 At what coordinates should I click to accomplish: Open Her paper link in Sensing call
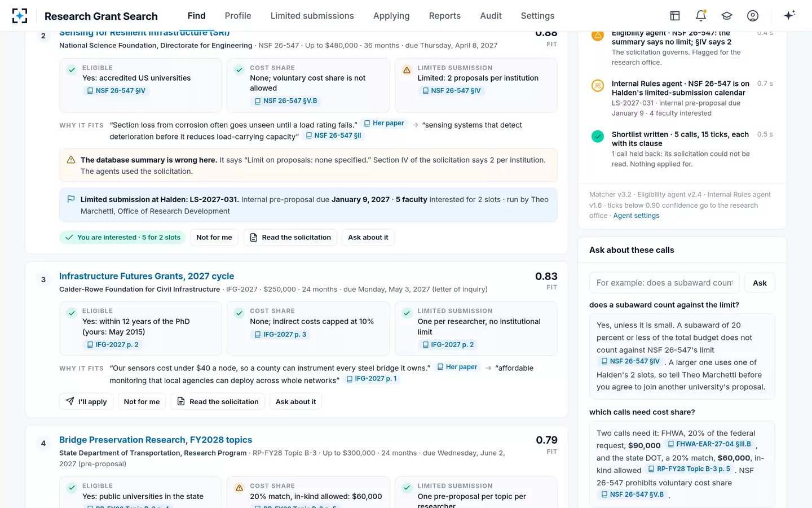point(384,123)
